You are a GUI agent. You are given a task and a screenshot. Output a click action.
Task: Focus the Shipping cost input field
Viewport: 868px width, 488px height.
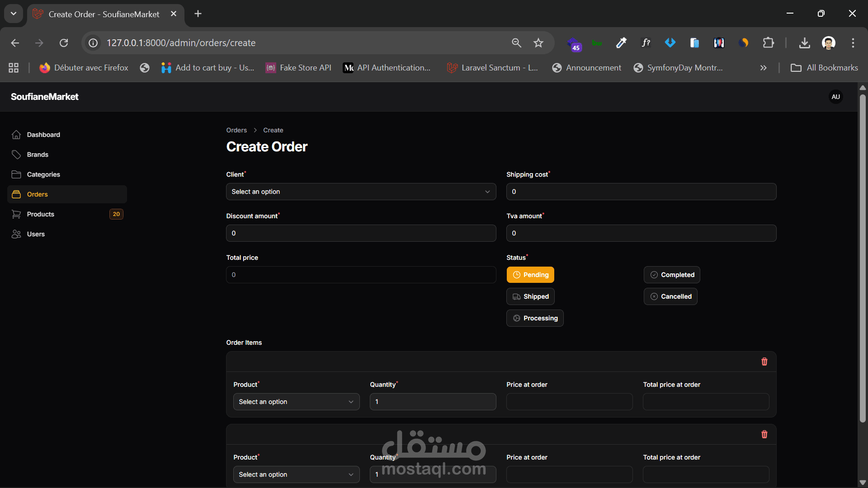point(641,192)
